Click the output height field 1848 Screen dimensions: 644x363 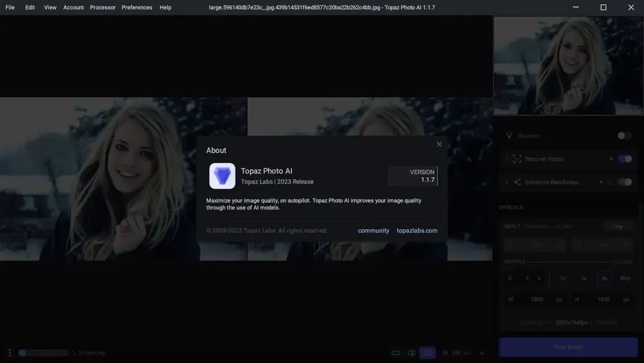[x=603, y=299]
